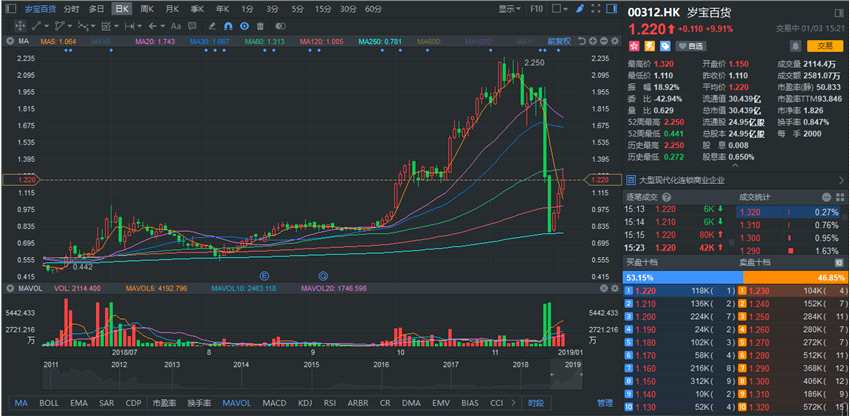Expand the range tool dropdown arrow
The image size is (850, 416).
tap(140, 26)
